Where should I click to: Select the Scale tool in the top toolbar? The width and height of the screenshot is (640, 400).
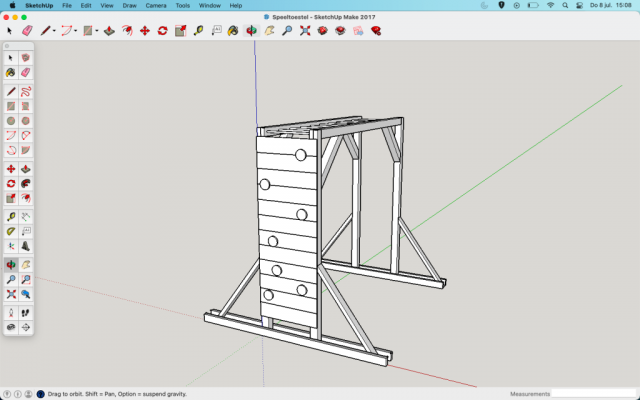(x=180, y=31)
